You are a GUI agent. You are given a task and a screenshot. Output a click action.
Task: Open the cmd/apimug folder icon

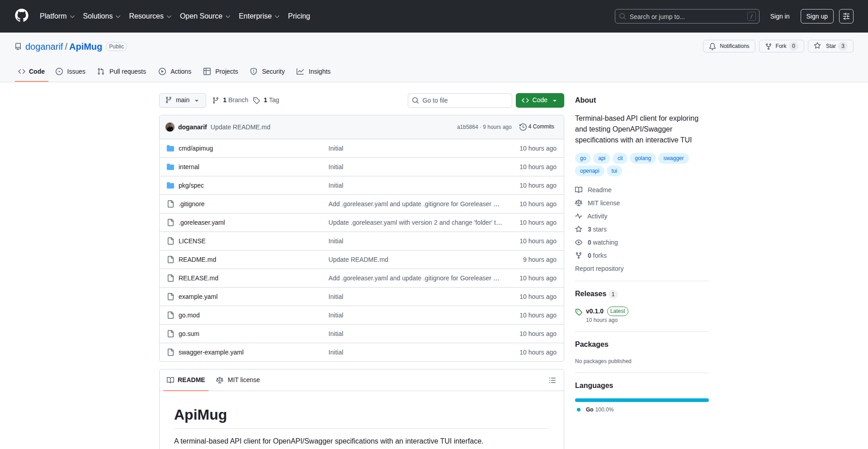[170, 148]
